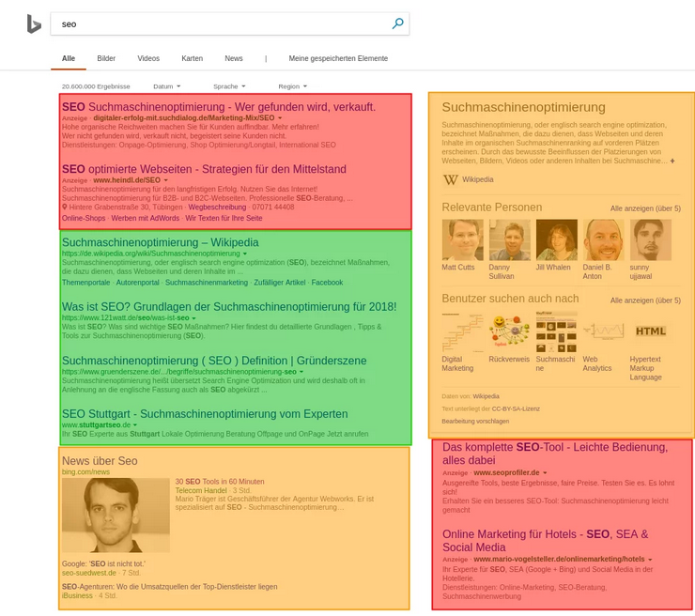Expand arrow next to mario-vogelsteller.de URL
The height and width of the screenshot is (616, 695).
pyautogui.click(x=650, y=560)
